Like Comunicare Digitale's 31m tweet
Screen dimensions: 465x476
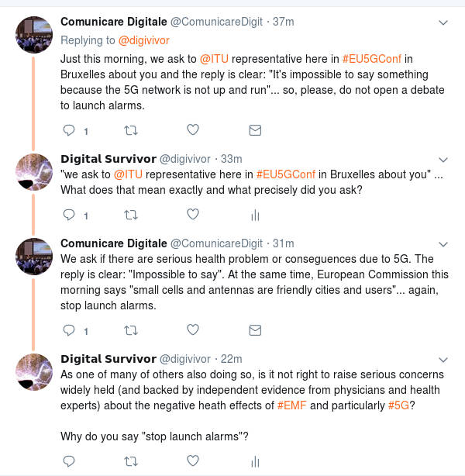[193, 330]
